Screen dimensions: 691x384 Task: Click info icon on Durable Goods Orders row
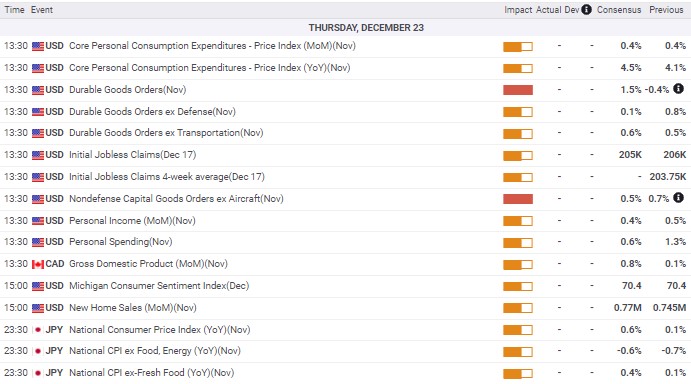click(679, 89)
